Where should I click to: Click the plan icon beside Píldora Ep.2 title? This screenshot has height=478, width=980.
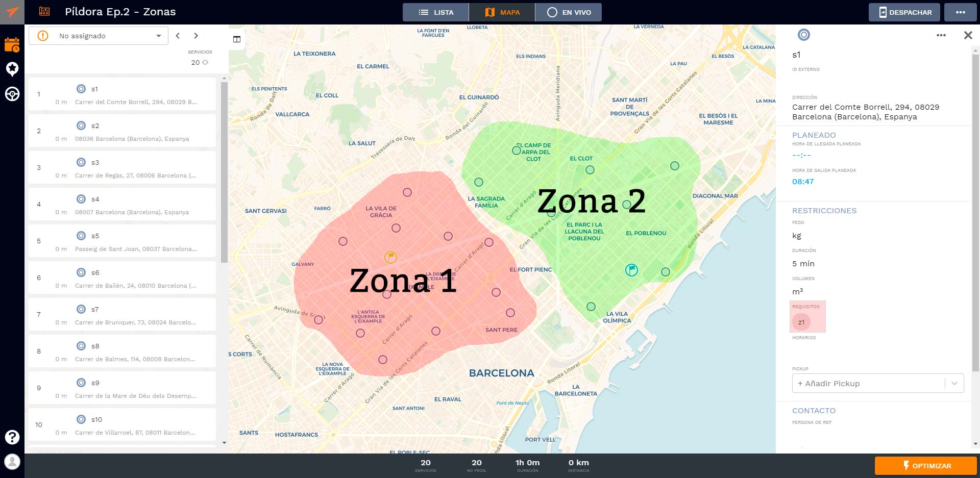(44, 12)
